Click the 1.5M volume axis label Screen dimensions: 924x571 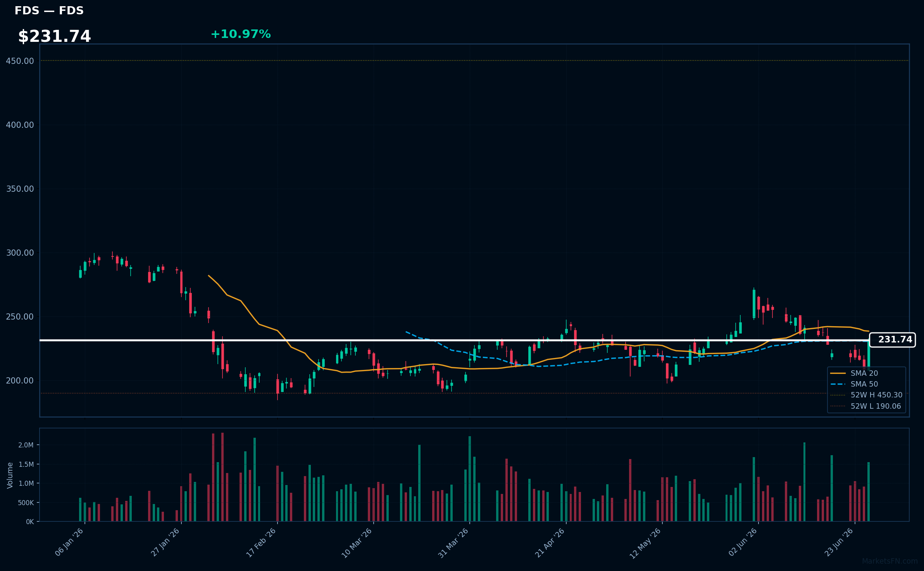(x=26, y=464)
